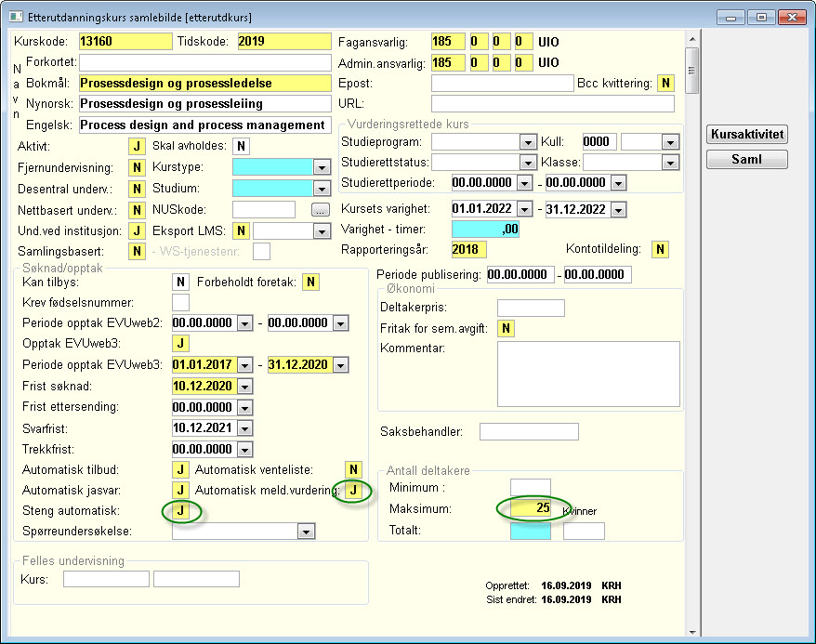Click the Bokmål course name field

[205, 84]
